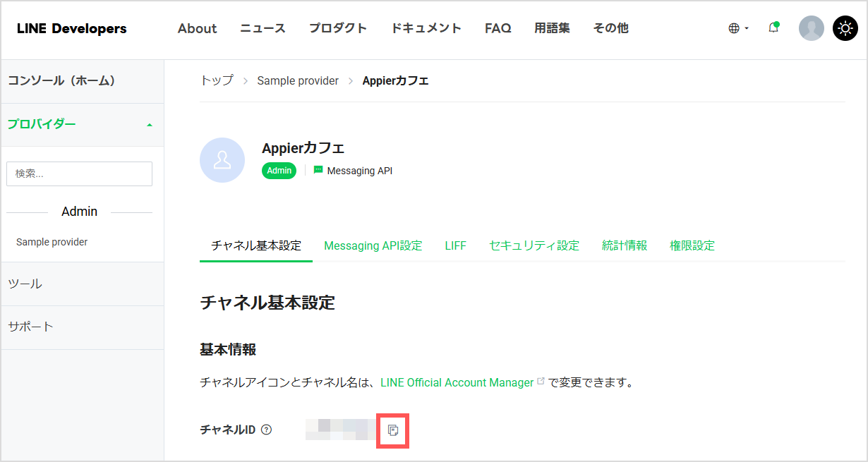Open the ツール sidebar section
This screenshot has height=462, width=868.
82,284
